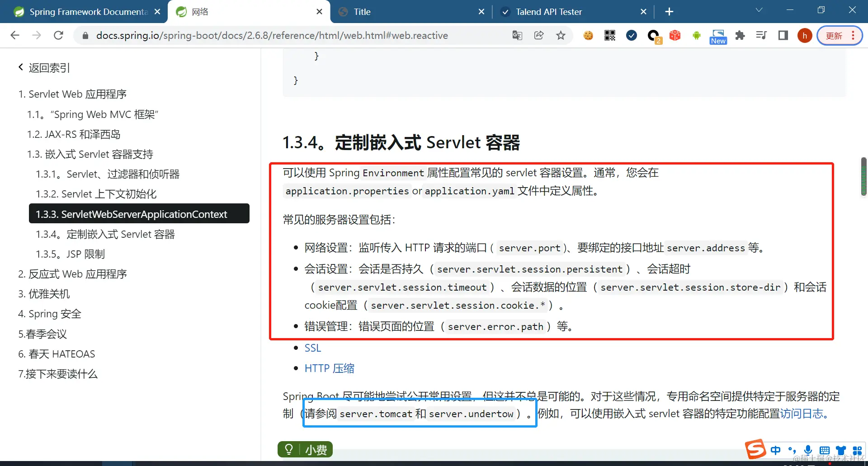Open 7.接下来要读什么 section

pos(58,374)
